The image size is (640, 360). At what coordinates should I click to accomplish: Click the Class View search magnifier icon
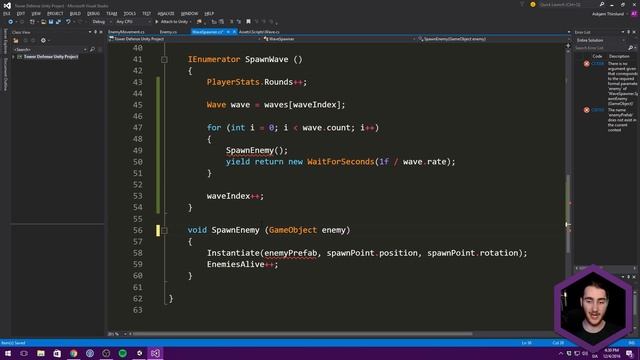click(92, 49)
